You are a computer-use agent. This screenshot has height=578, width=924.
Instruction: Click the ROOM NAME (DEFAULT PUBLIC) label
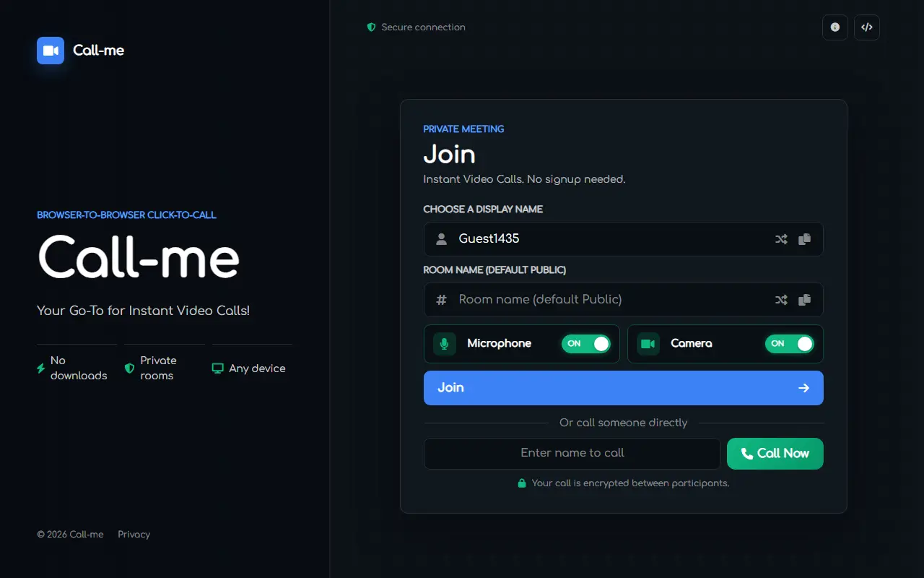[494, 270]
